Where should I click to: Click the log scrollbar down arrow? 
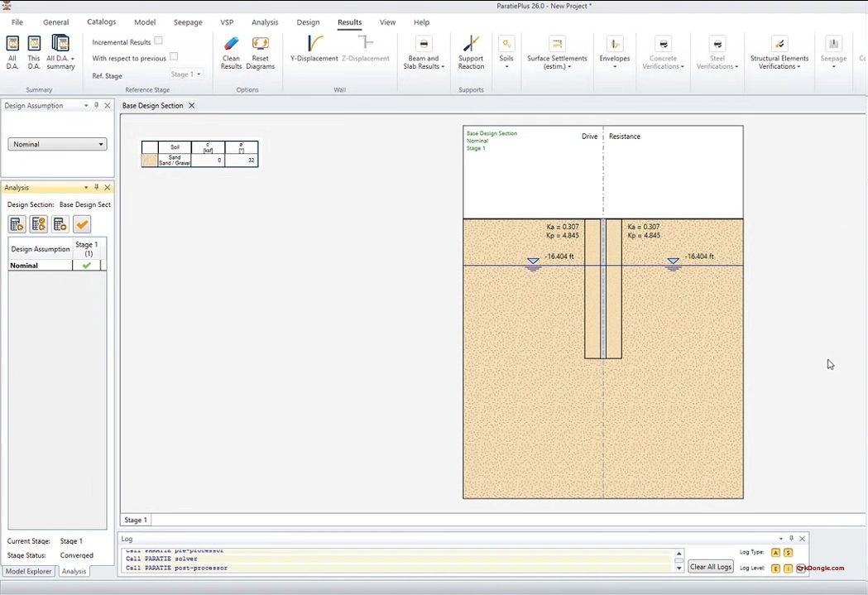(679, 567)
